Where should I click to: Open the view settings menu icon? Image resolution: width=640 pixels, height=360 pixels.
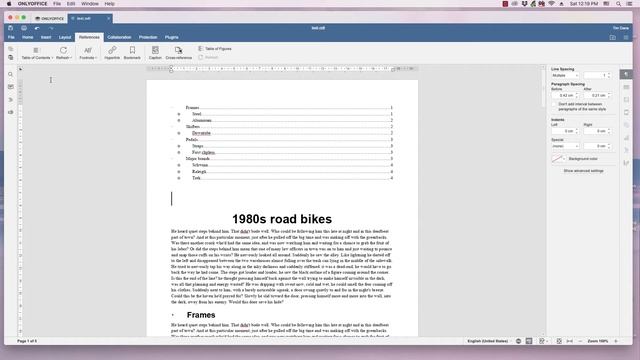(626, 37)
